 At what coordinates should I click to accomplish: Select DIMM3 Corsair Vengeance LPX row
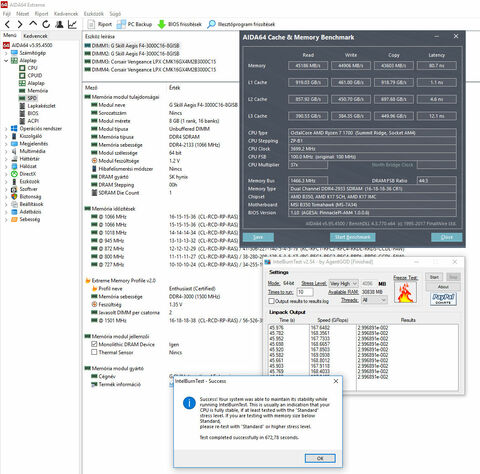point(150,62)
